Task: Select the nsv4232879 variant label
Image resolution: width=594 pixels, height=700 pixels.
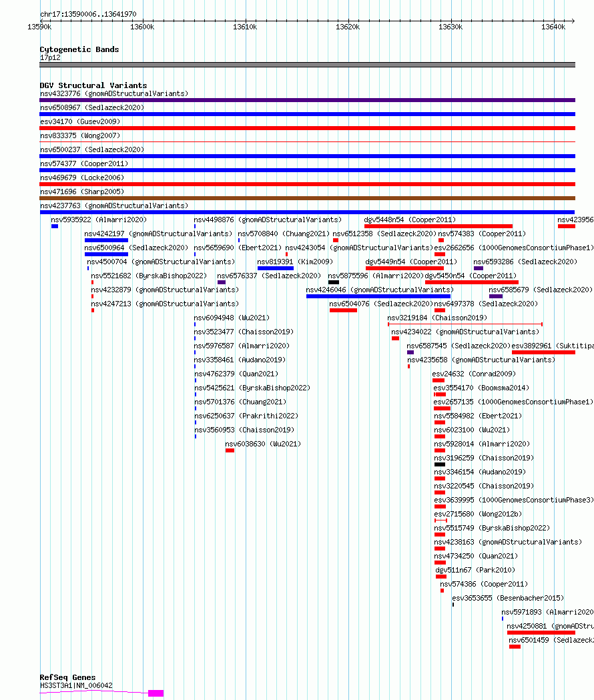Action: [165, 290]
